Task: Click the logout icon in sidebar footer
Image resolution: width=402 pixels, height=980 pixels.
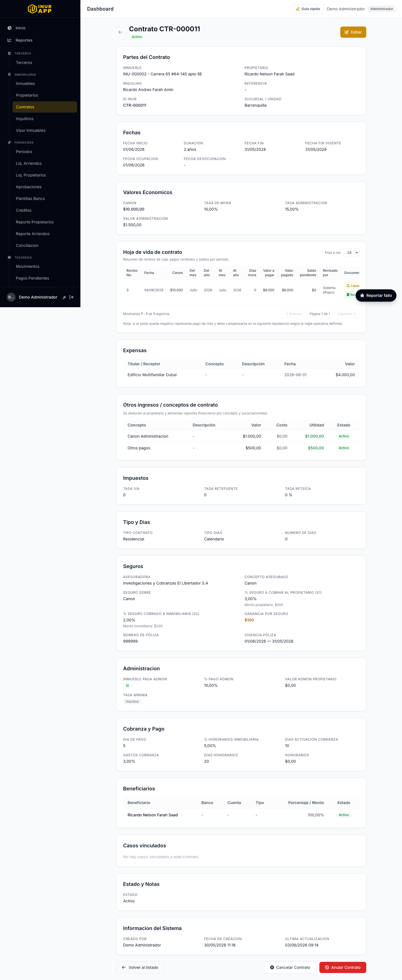Action: tap(71, 297)
